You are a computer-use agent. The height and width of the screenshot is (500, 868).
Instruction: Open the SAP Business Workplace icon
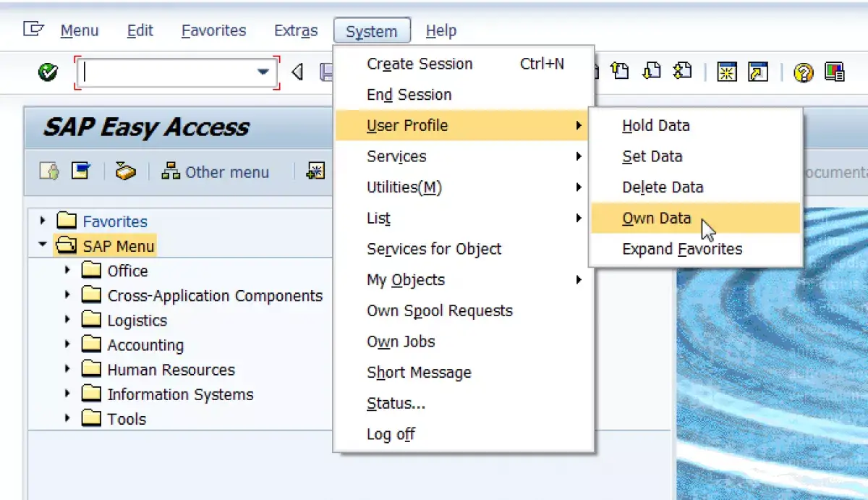point(127,171)
